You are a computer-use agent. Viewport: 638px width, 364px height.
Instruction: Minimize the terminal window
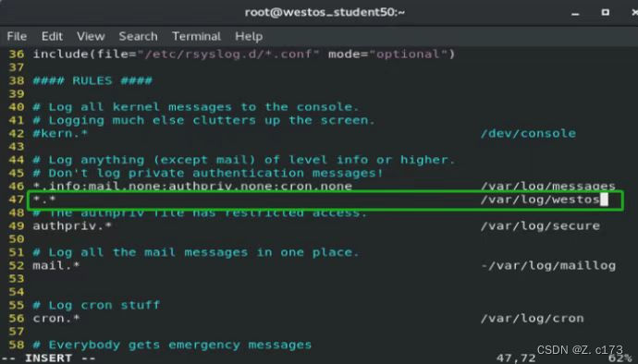575,13
